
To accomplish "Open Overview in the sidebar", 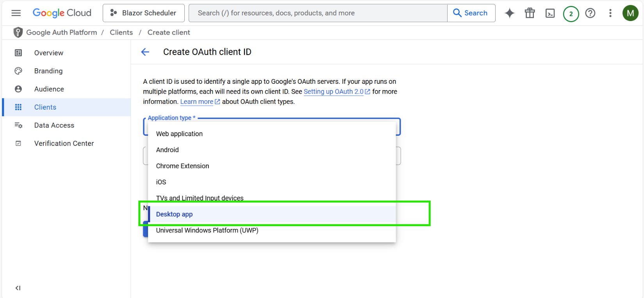I will [66, 53].
